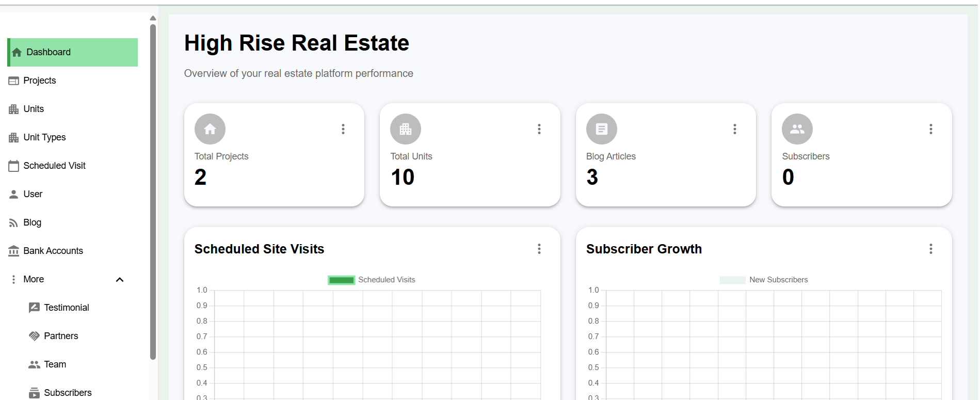Click the Blog Articles document icon circle
This screenshot has height=400, width=980.
tap(602, 129)
